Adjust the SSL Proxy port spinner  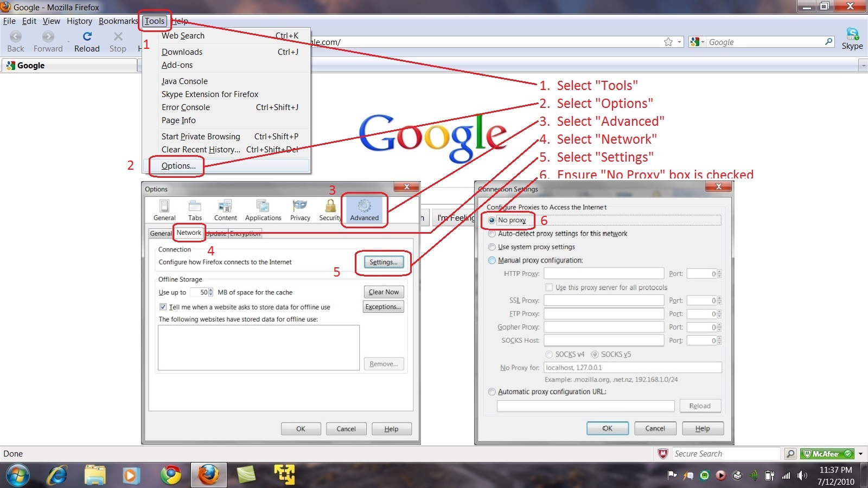719,300
